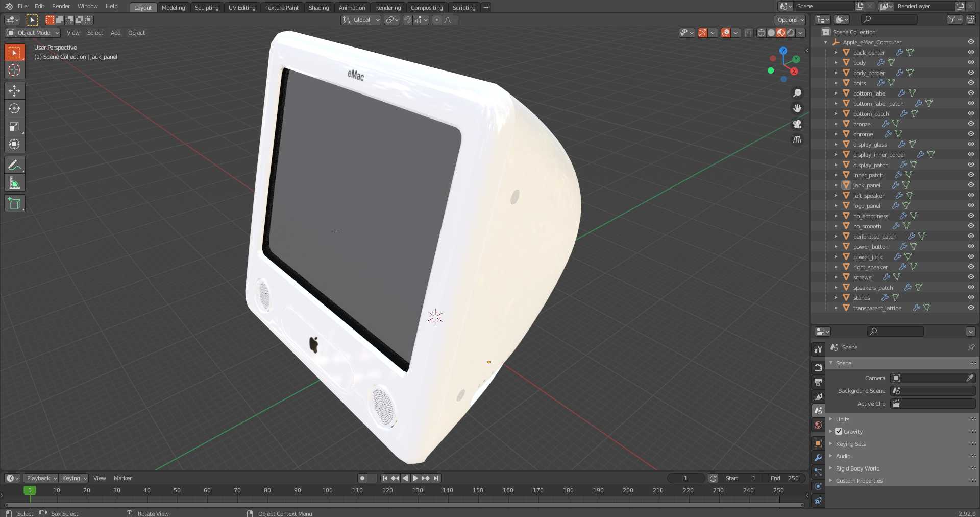
Task: Switch to the Modeling workspace tab
Action: 173,8
